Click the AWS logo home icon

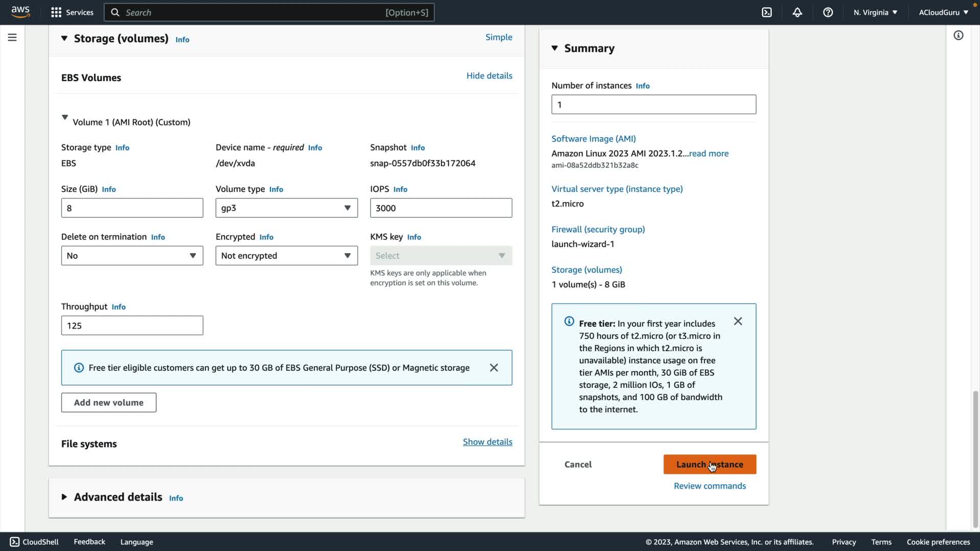coord(20,12)
